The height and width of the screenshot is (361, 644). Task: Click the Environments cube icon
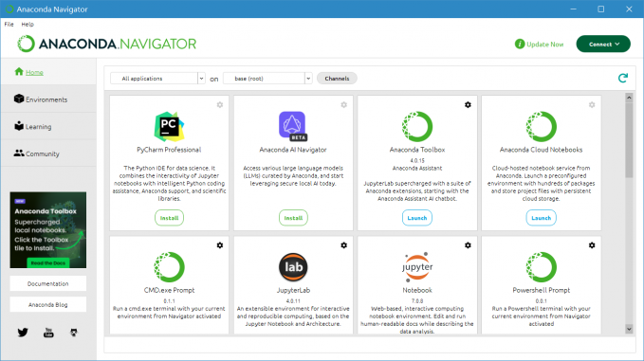(x=19, y=99)
